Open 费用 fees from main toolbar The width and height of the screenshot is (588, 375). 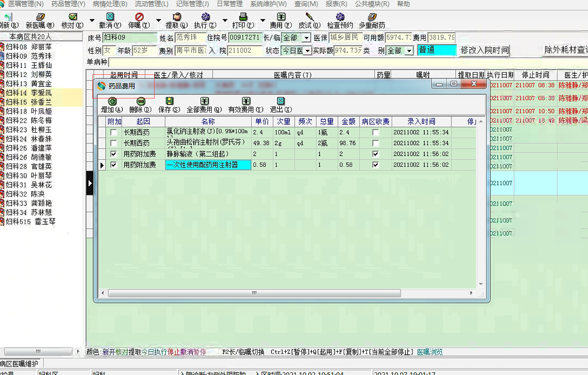pyautogui.click(x=281, y=21)
